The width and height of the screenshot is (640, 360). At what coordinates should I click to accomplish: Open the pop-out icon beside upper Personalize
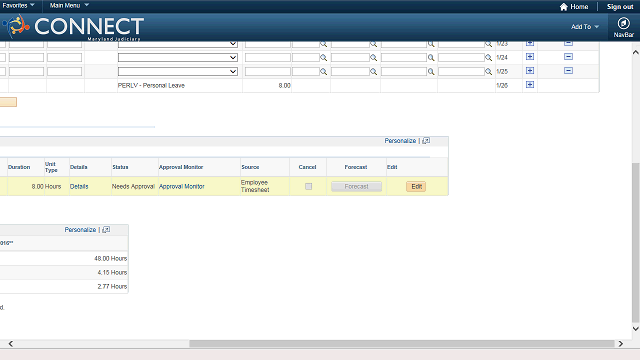(x=426, y=140)
